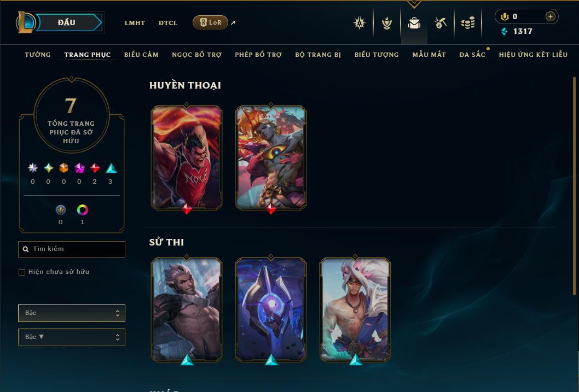Image resolution: width=579 pixels, height=392 pixels.
Task: Click the League of Legends logo icon
Action: [25, 22]
